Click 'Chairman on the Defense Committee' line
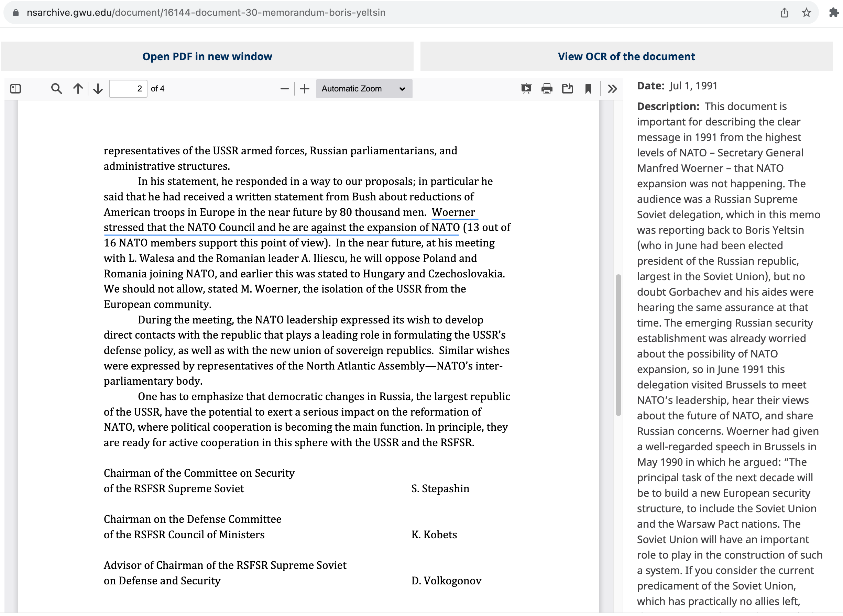Image resolution: width=843 pixels, height=616 pixels. coord(193,519)
